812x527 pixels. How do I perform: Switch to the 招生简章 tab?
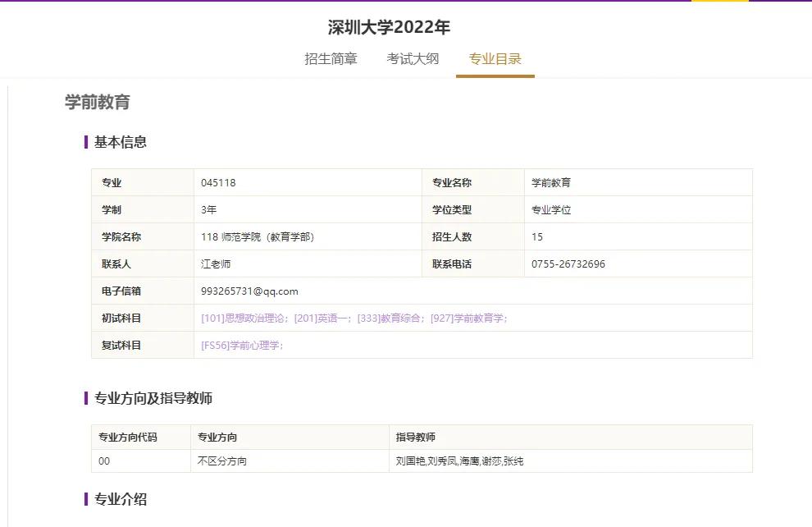pos(331,58)
